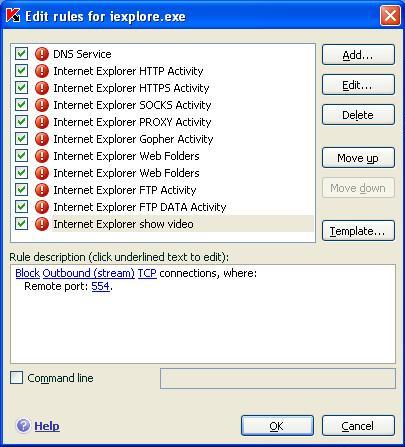The width and height of the screenshot is (405, 447).
Task: Change the TCP protocol link
Action: [147, 273]
